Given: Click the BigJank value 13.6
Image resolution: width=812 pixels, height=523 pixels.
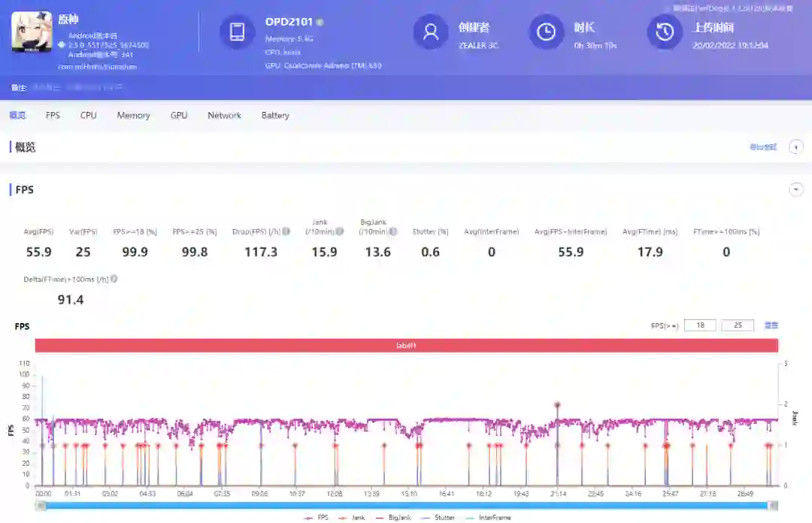Looking at the screenshot, I should pos(378,252).
